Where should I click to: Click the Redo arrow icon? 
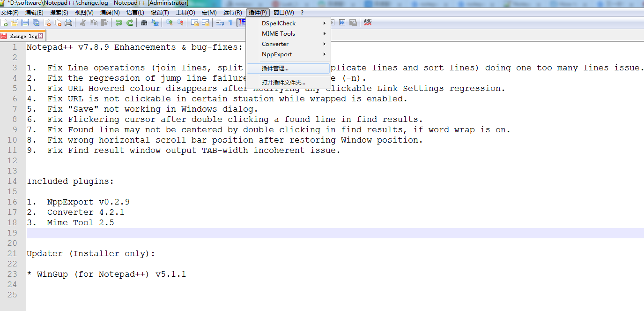tap(130, 23)
